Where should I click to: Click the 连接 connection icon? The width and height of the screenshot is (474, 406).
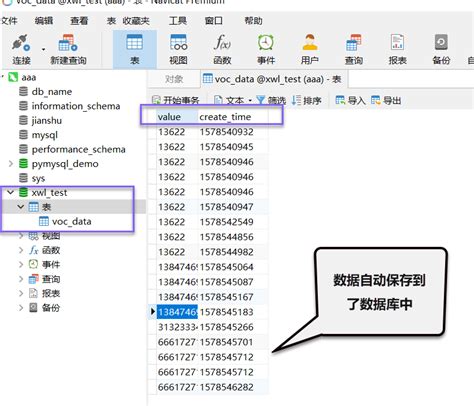[21, 43]
